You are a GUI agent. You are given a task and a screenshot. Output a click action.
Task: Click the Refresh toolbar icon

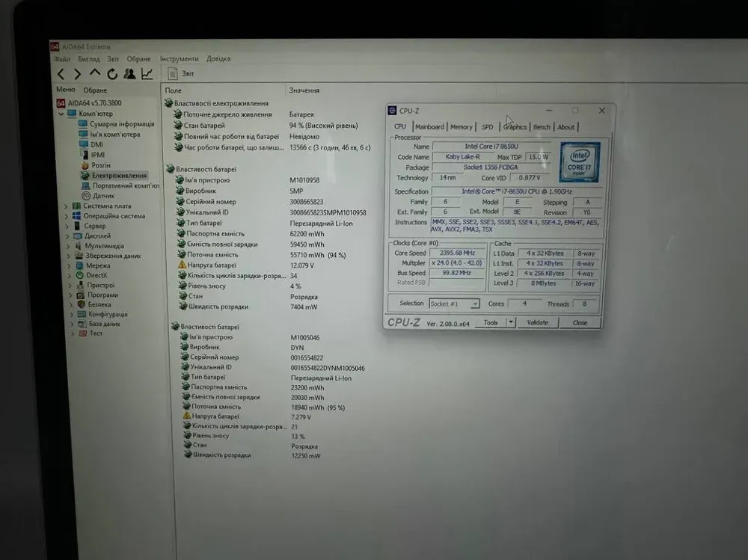tap(112, 73)
